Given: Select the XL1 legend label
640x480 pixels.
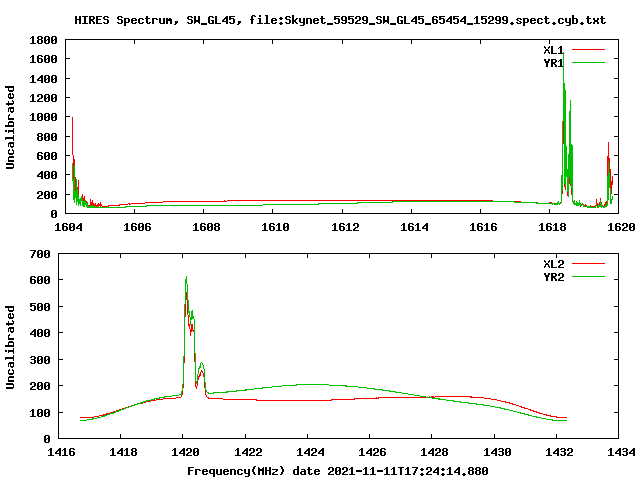Looking at the screenshot, I should pos(553,50).
